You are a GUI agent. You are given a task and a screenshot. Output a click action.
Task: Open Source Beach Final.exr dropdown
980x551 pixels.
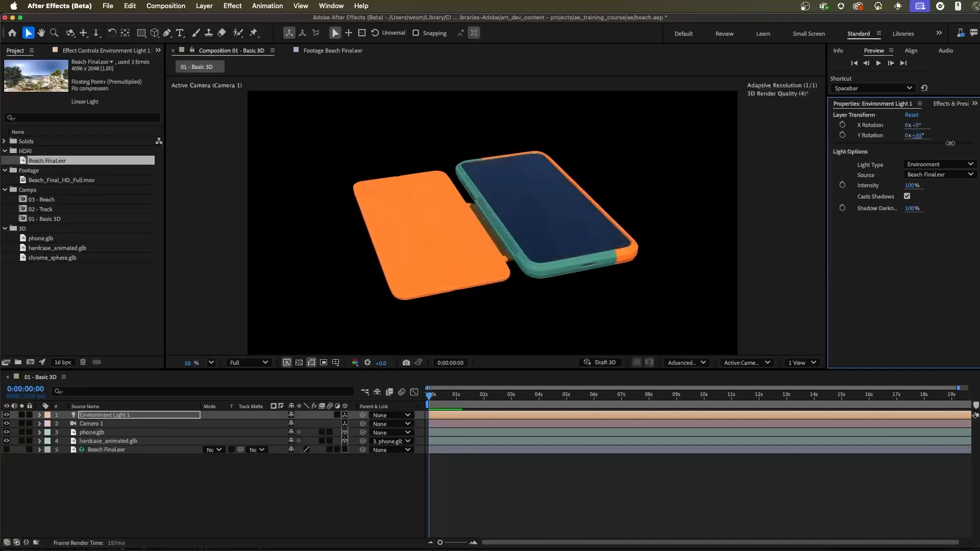[940, 174]
